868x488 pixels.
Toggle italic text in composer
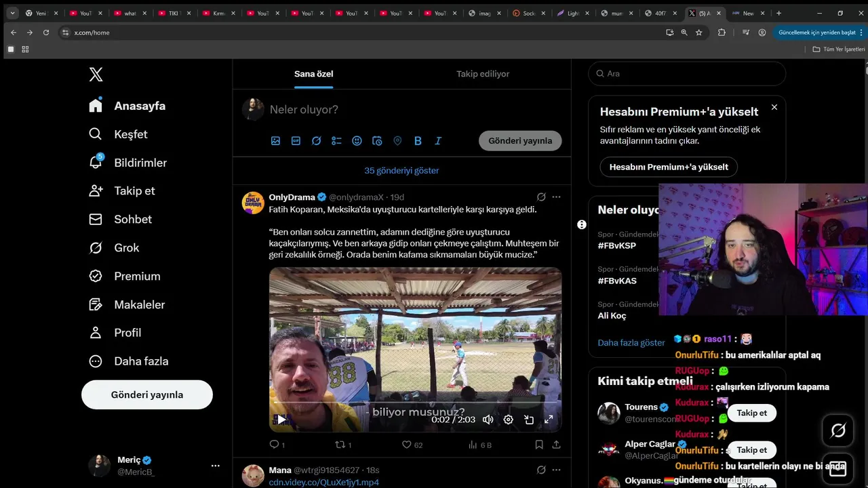(438, 141)
